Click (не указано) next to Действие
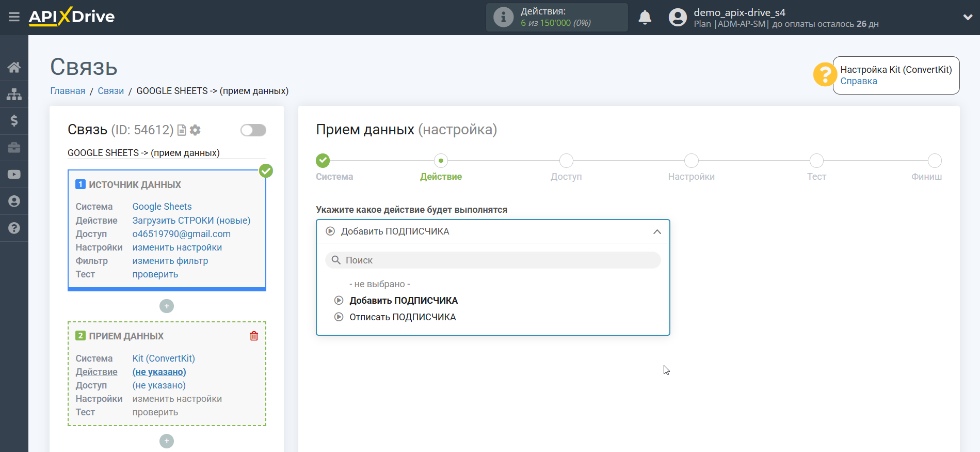 (x=159, y=372)
